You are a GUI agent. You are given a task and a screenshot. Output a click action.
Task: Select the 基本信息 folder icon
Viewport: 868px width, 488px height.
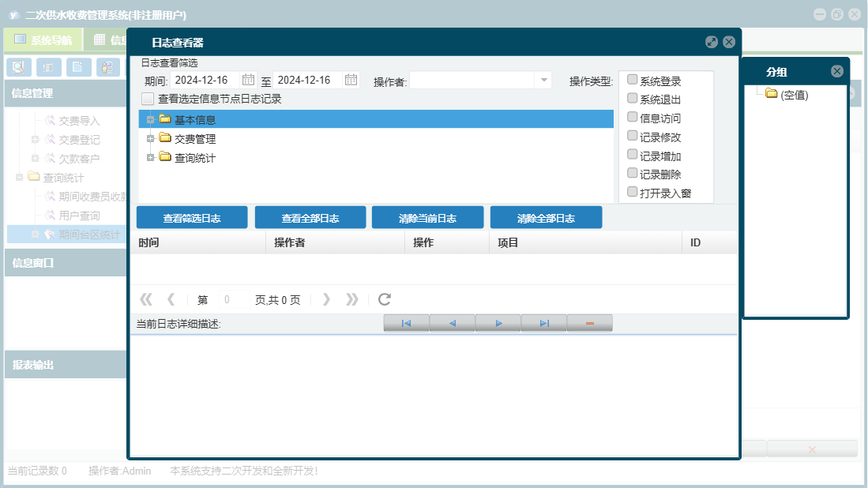(x=165, y=118)
